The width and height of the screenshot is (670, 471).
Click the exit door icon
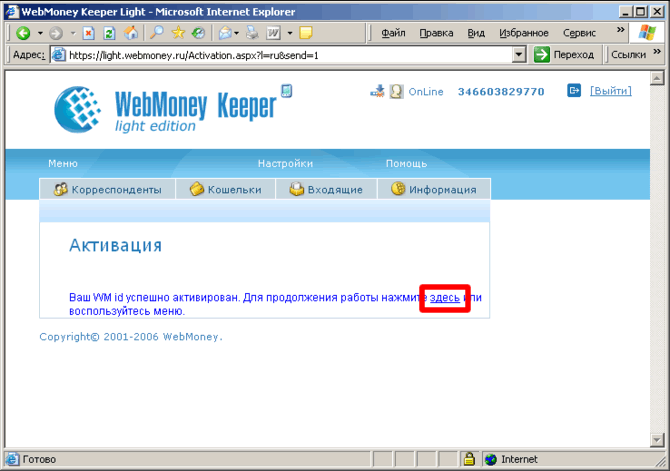click(x=574, y=91)
